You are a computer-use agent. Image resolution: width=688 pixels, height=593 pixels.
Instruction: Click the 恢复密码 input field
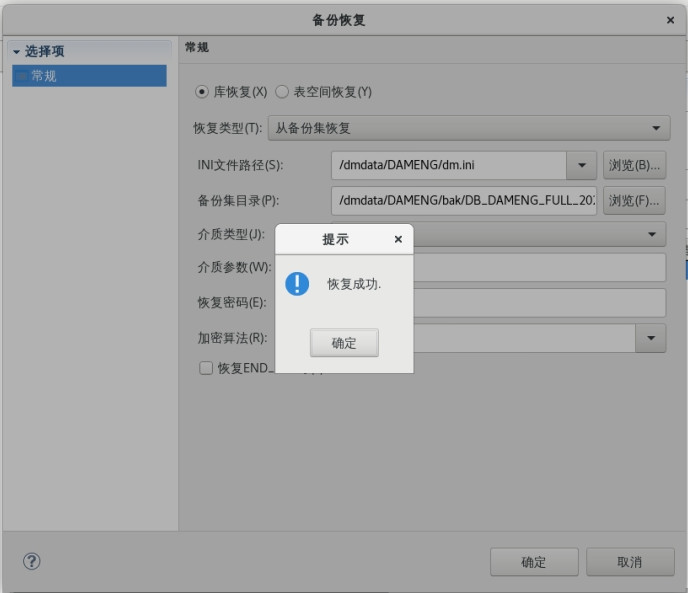(x=540, y=303)
